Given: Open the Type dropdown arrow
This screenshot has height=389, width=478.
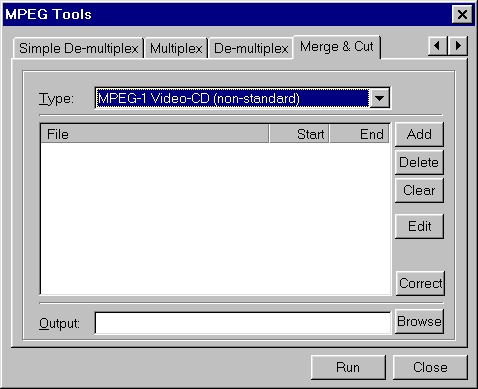Looking at the screenshot, I should pos(379,98).
